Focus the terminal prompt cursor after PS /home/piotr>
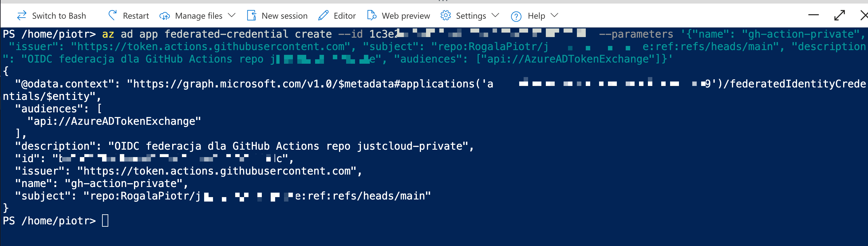868x246 pixels. 105,221
